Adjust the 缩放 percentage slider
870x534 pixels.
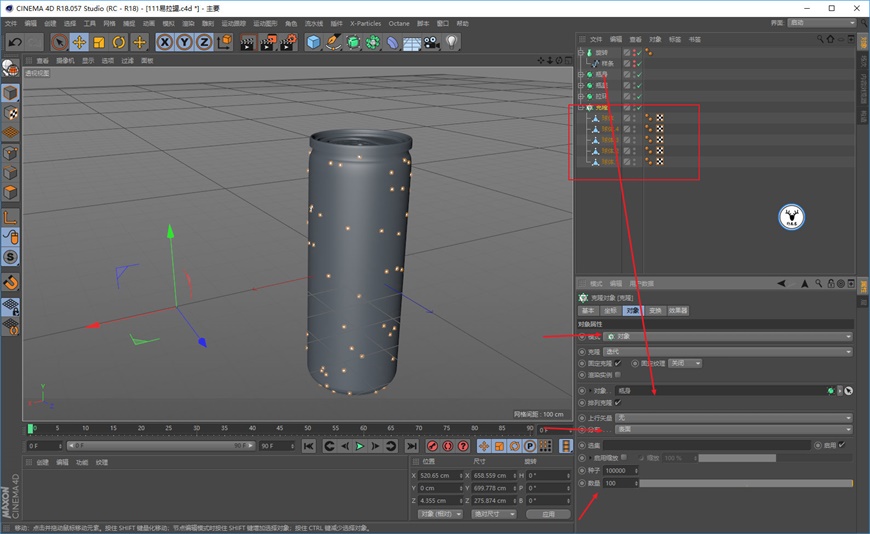[x=776, y=458]
